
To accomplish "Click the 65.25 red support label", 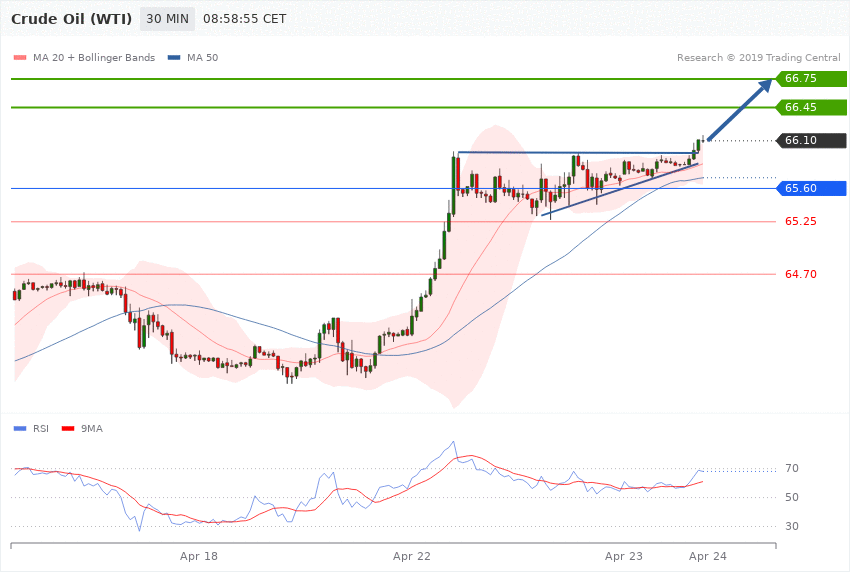I will (x=801, y=222).
